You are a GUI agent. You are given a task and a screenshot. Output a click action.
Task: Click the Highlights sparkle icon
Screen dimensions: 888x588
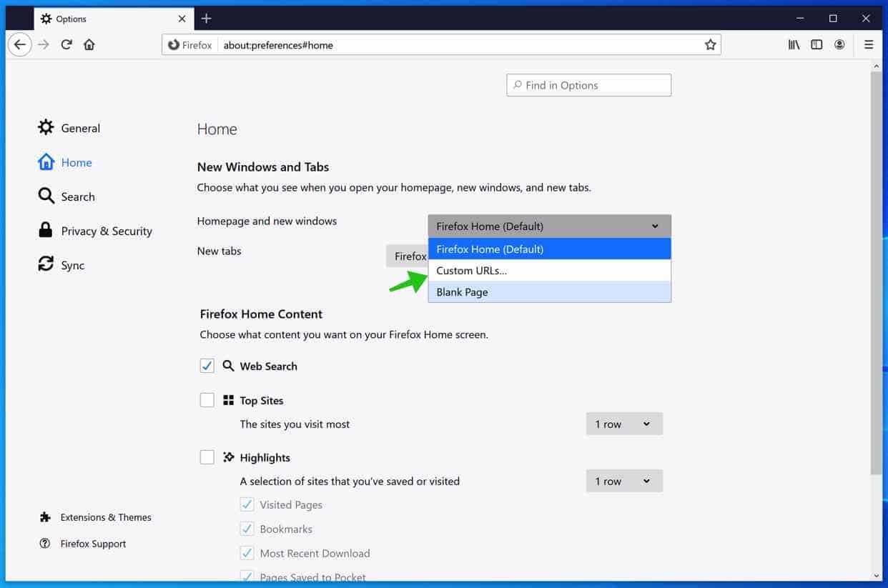tap(228, 457)
